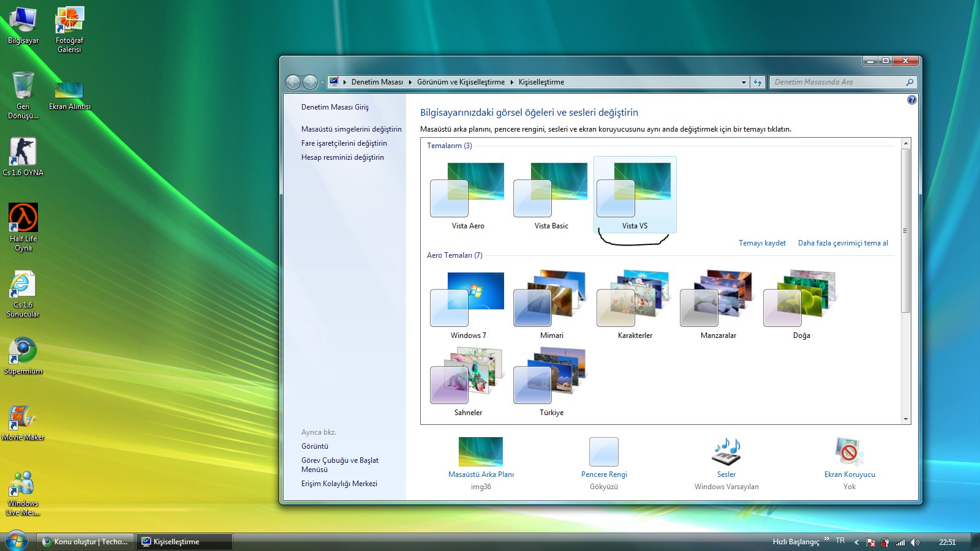Select the Cs 1.6 OYNA shortcut
This screenshot has width=980, height=551.
pos(23,157)
